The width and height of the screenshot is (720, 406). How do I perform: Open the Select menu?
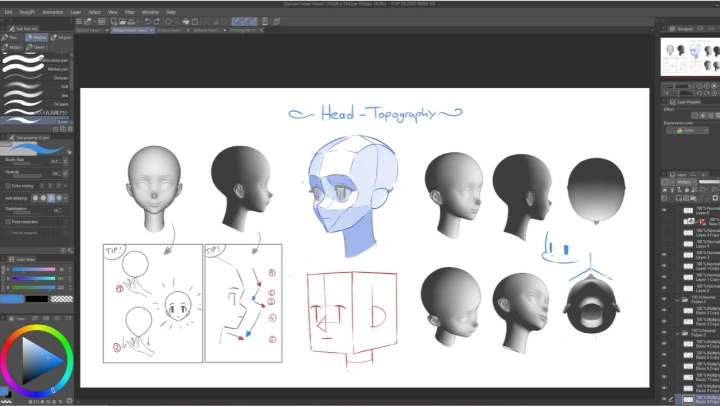pyautogui.click(x=95, y=12)
